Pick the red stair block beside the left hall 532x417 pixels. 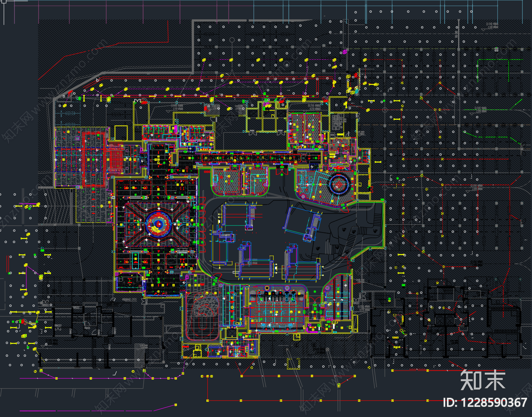click(116, 160)
